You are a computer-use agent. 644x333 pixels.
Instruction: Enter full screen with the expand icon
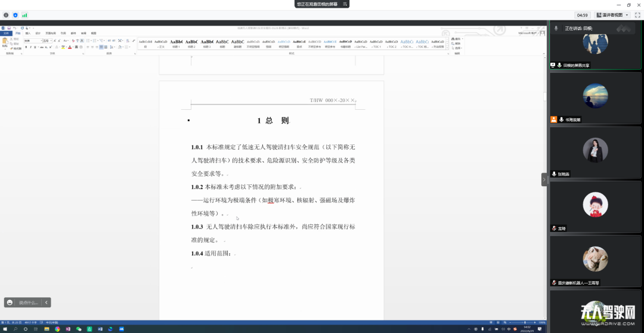pyautogui.click(x=637, y=15)
